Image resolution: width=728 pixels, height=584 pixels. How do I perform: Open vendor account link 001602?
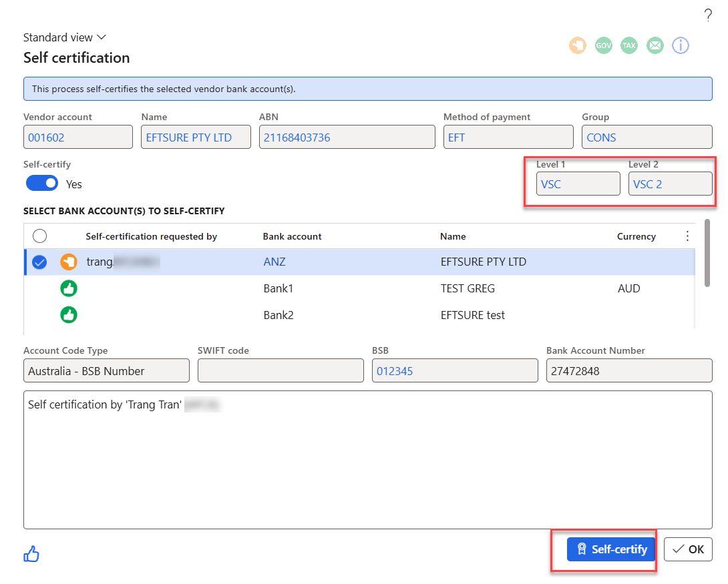(46, 137)
